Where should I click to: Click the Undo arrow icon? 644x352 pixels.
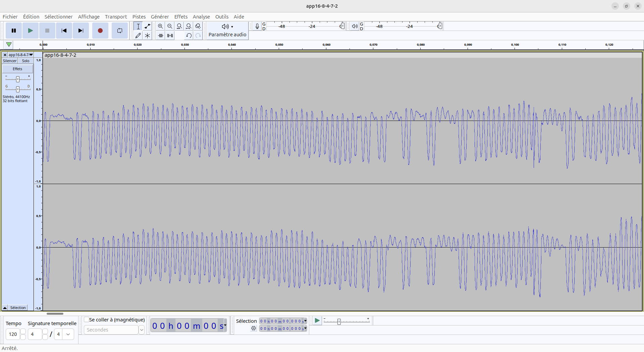point(189,36)
